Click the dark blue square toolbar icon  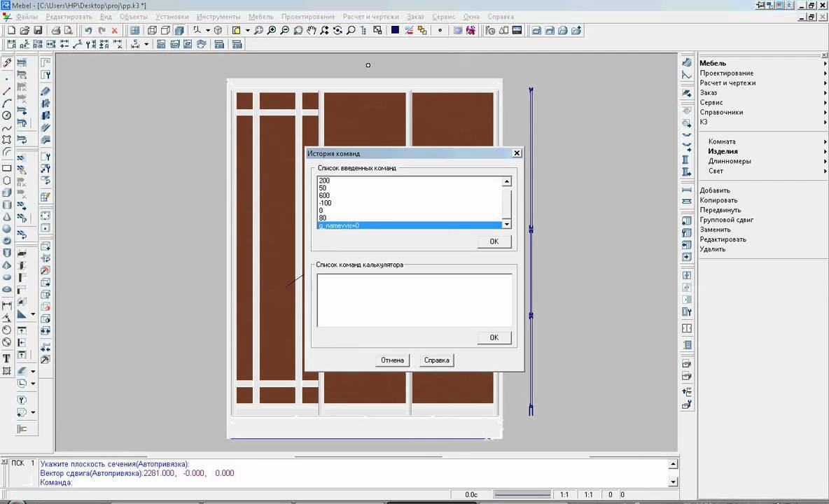pyautogui.click(x=395, y=31)
